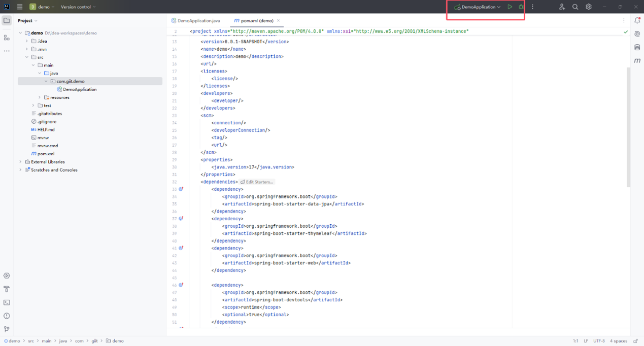Image resolution: width=644 pixels, height=346 pixels.
Task: Expand the test folder
Action: click(x=33, y=106)
